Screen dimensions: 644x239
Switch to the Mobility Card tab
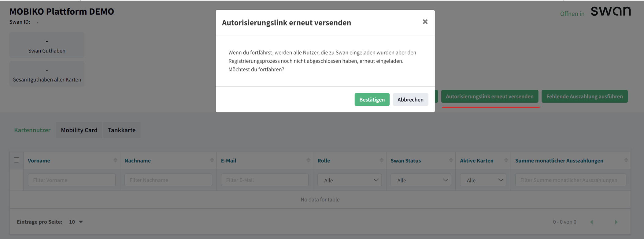point(79,130)
